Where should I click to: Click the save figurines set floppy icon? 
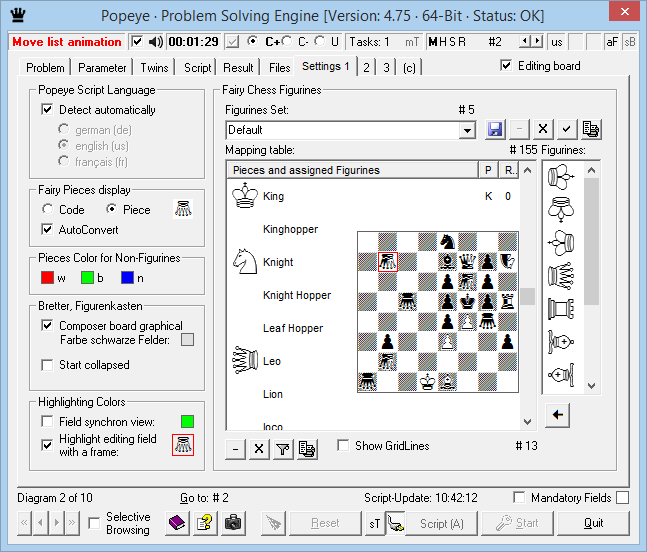pos(495,130)
